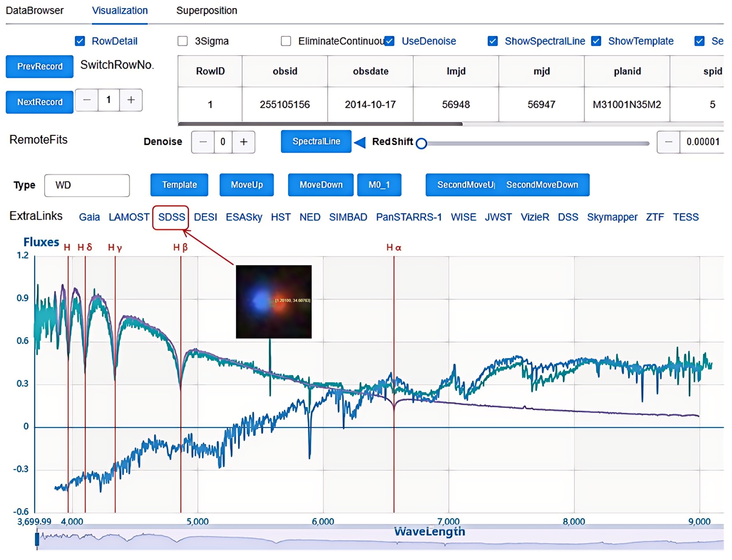Open the Gaia extra link
The image size is (732, 560).
pos(89,217)
